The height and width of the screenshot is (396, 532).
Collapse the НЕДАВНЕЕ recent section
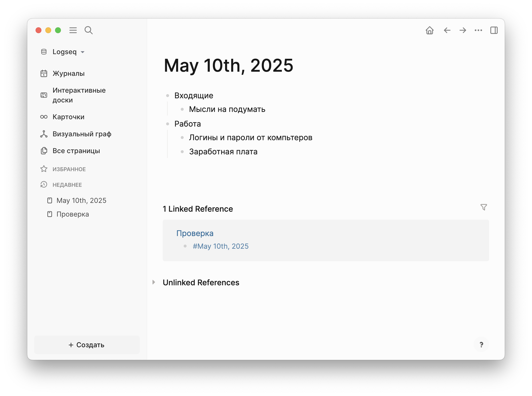pyautogui.click(x=67, y=185)
